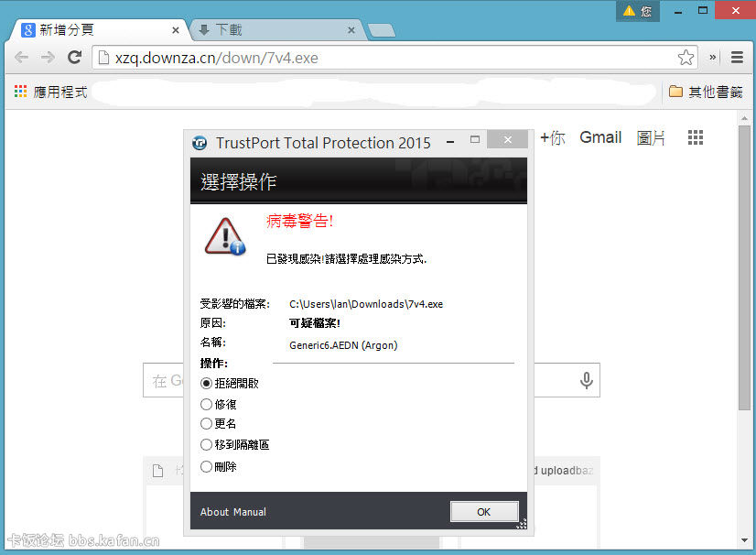
Task: Click the affected file path 7v4.exe
Action: [366, 304]
